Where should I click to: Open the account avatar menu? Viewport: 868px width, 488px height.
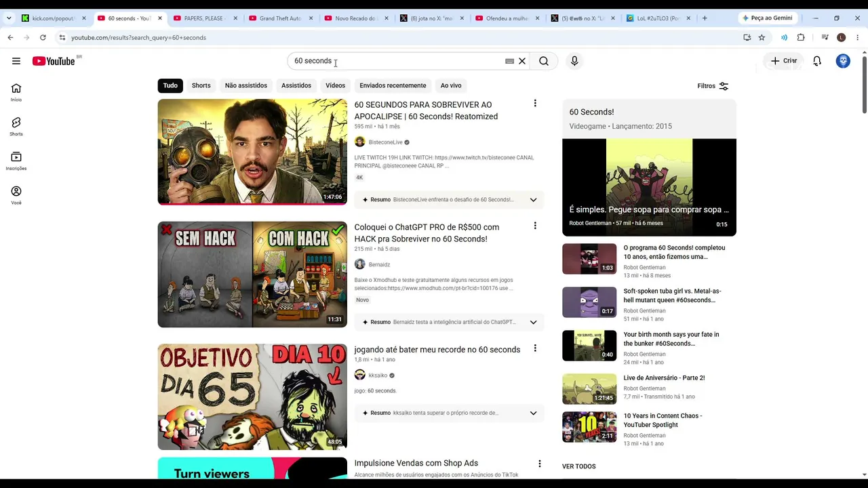pyautogui.click(x=843, y=61)
